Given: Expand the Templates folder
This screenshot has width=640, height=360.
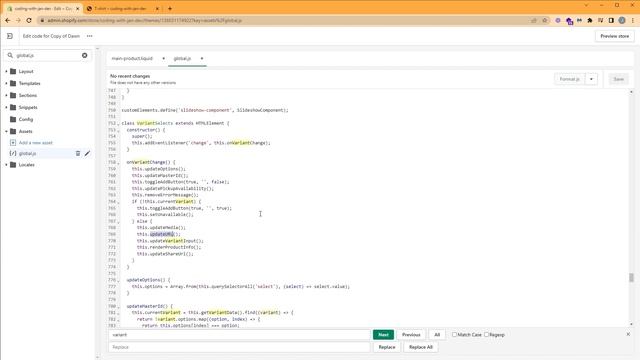Looking at the screenshot, I should tap(6, 83).
